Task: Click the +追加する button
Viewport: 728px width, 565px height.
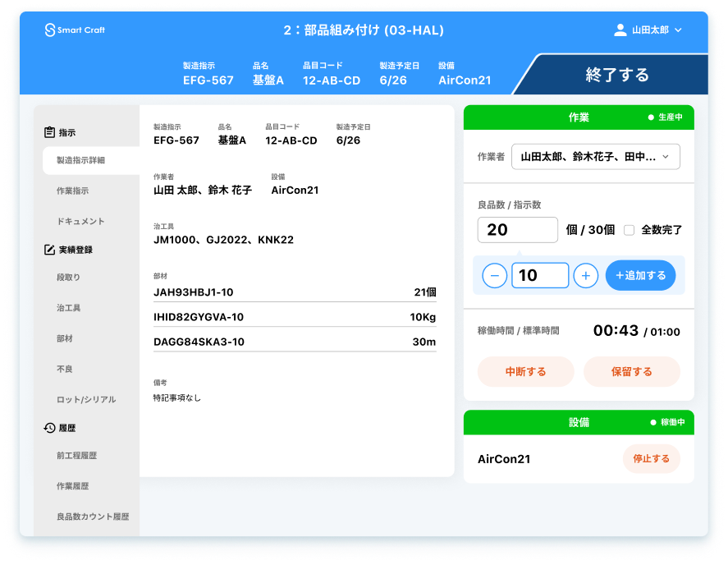Action: [640, 276]
